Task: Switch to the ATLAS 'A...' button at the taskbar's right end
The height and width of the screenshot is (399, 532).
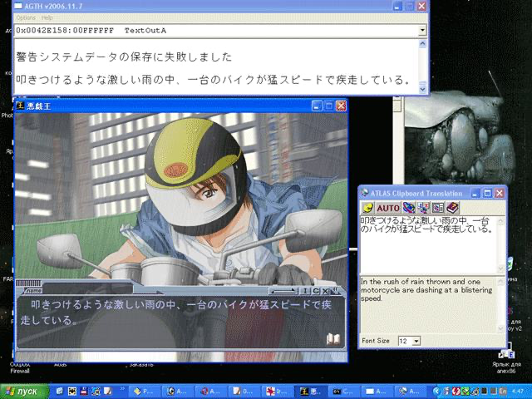Action: pos(410,392)
